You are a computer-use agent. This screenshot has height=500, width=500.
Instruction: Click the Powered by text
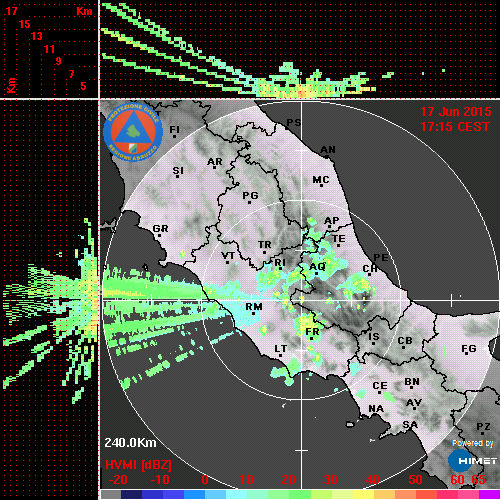click(x=473, y=443)
